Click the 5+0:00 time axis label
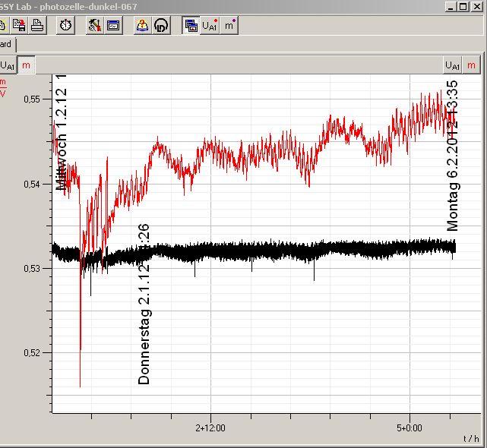This screenshot has height=448, width=487. [410, 428]
